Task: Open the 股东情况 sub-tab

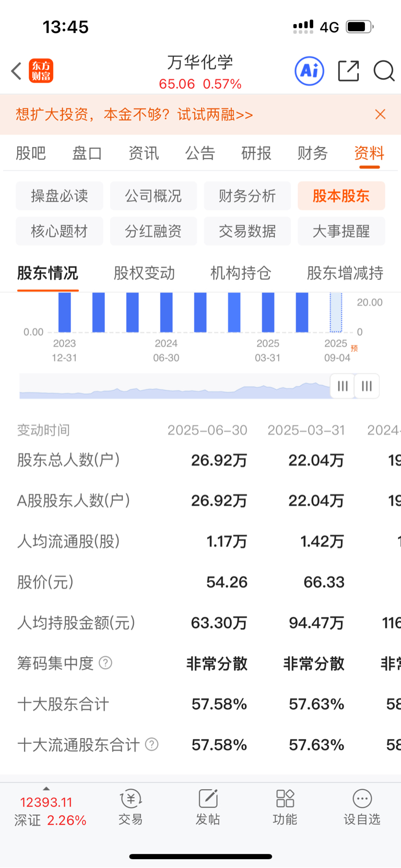Action: coord(48,273)
